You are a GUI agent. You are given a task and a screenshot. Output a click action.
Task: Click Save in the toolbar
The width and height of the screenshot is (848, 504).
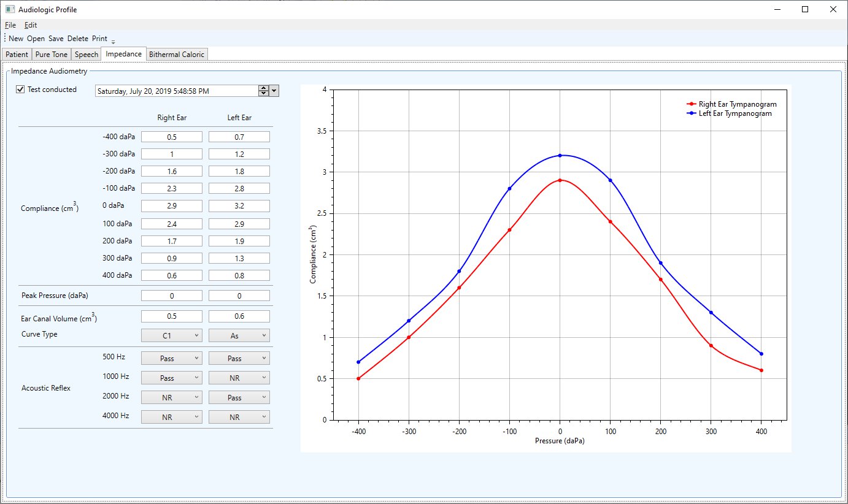click(x=56, y=39)
